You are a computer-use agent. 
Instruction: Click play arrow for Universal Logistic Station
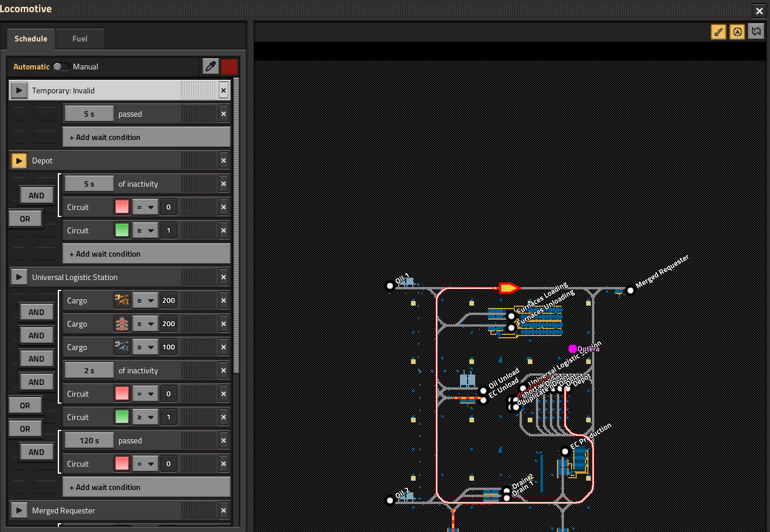pos(19,277)
